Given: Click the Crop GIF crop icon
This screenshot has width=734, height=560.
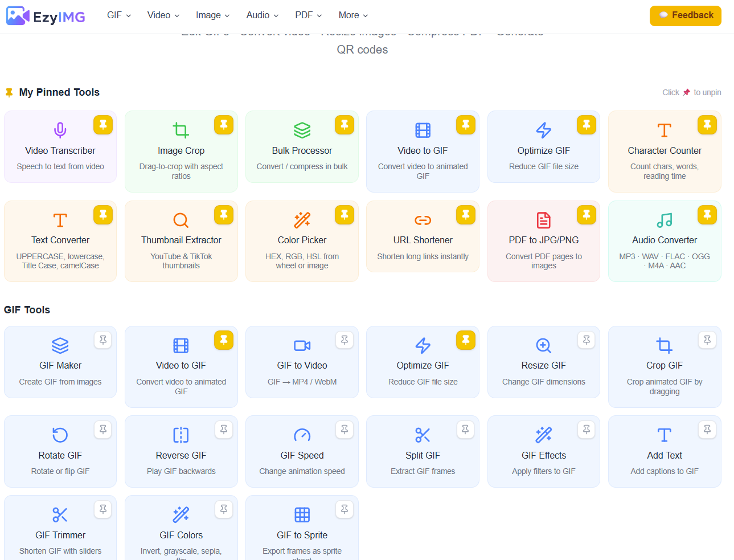Looking at the screenshot, I should pyautogui.click(x=665, y=345).
